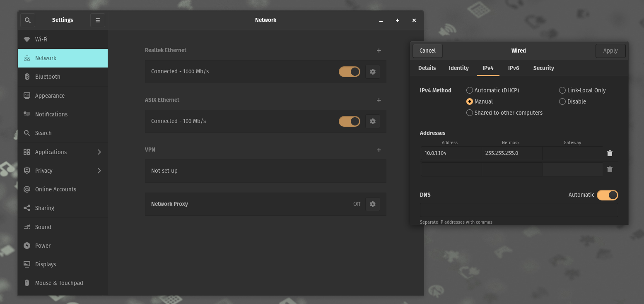Turn off ASIX Ethernet connection switch
This screenshot has height=304, width=644.
[350, 121]
